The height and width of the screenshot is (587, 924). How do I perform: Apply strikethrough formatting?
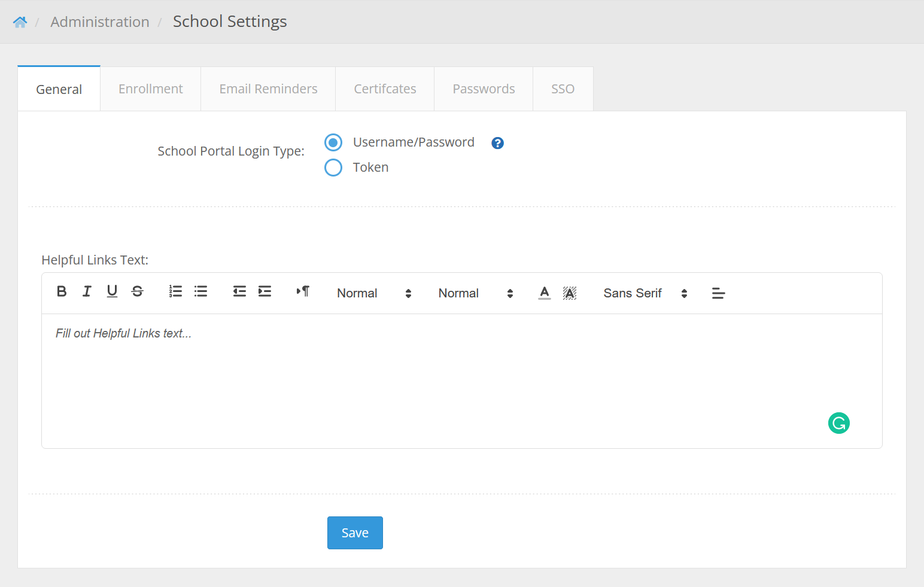tap(138, 291)
